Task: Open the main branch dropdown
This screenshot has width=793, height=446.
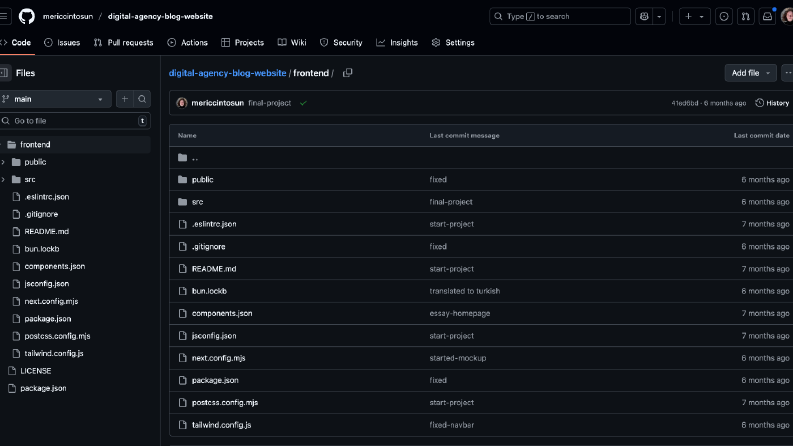Action: pyautogui.click(x=54, y=99)
